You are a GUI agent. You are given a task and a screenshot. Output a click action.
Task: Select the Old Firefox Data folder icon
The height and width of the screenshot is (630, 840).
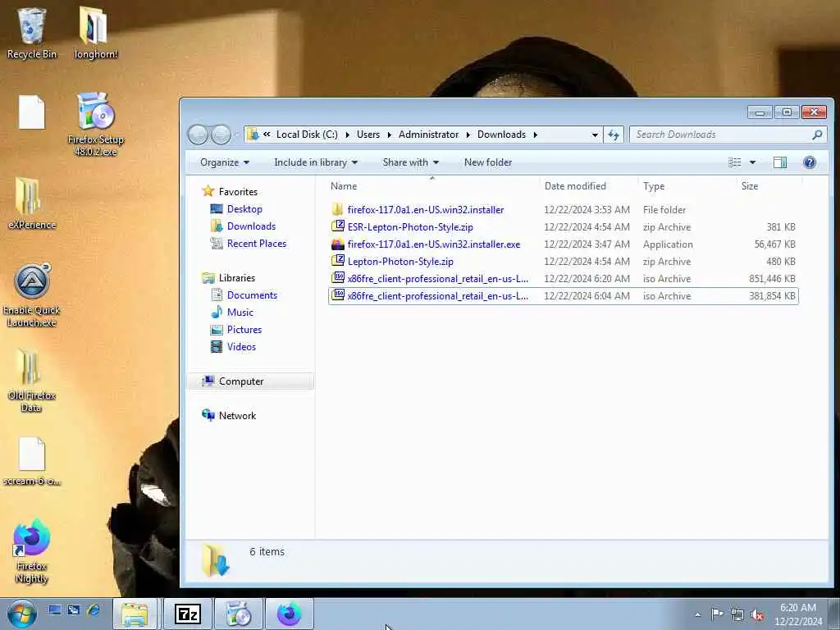32,381
